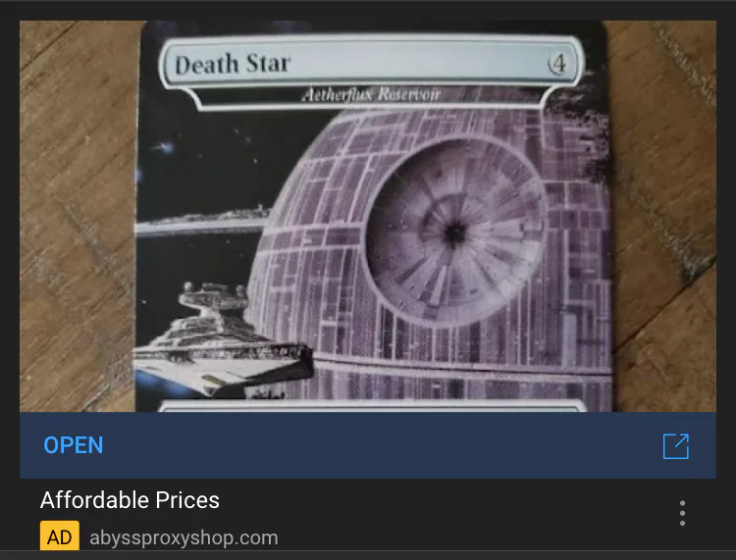Click the Death Star equatorial trench
736x560 pixels.
pyautogui.click(x=462, y=365)
